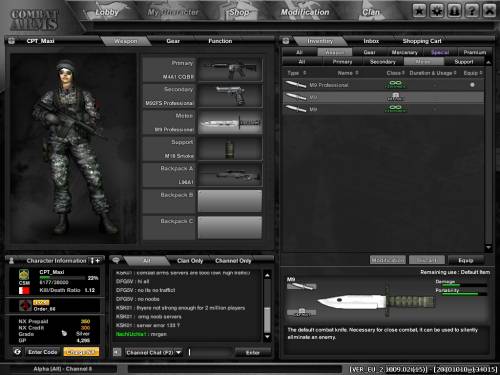
Task: Toggle equip radio for M9 Professional
Action: pos(472,85)
